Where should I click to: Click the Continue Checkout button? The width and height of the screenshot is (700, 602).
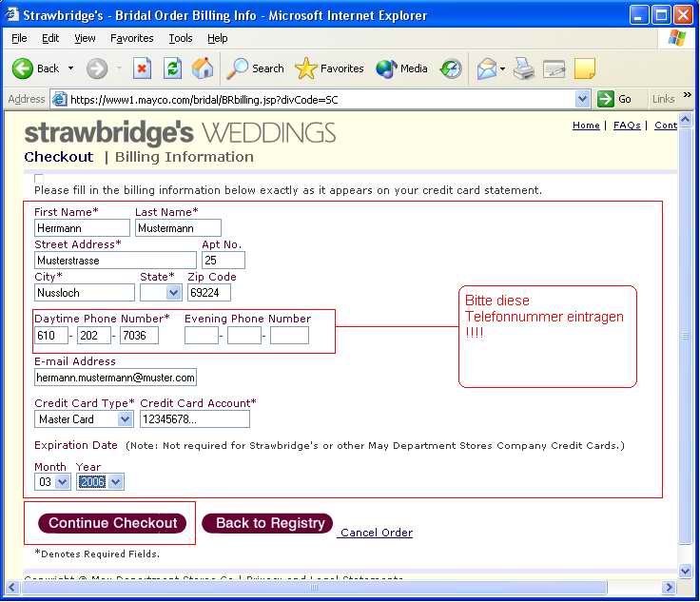[x=112, y=523]
